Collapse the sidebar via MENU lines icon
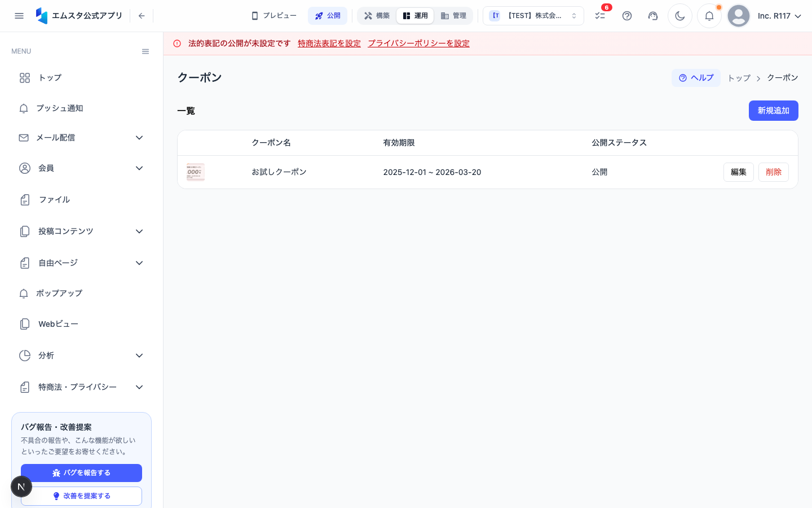 (145, 51)
